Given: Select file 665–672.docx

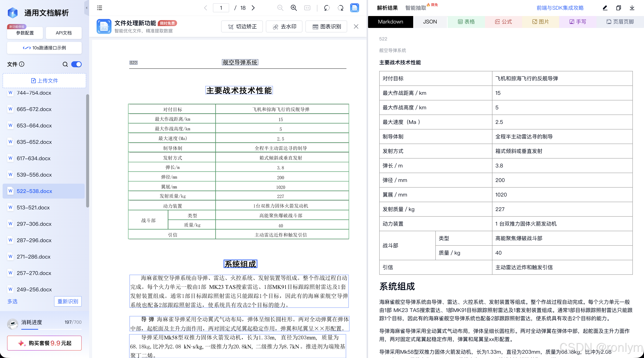Looking at the screenshot, I should [x=44, y=109].
